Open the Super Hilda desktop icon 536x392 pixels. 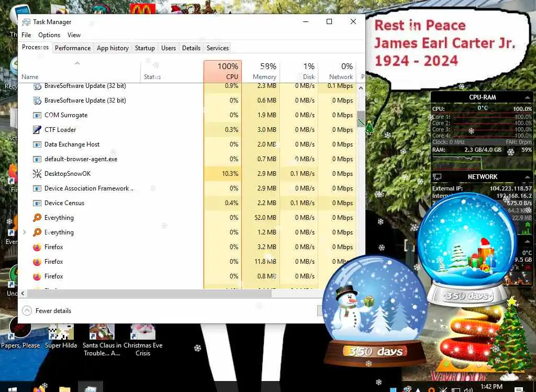61,337
